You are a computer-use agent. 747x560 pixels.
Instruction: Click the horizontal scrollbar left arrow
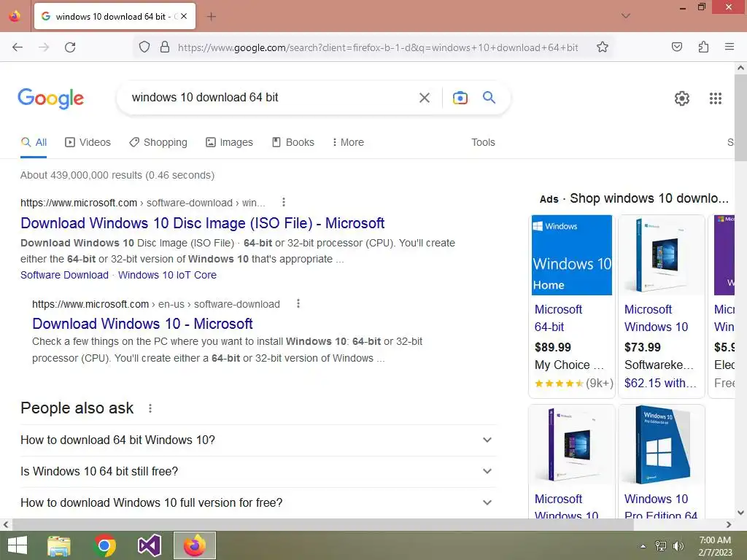(6, 524)
